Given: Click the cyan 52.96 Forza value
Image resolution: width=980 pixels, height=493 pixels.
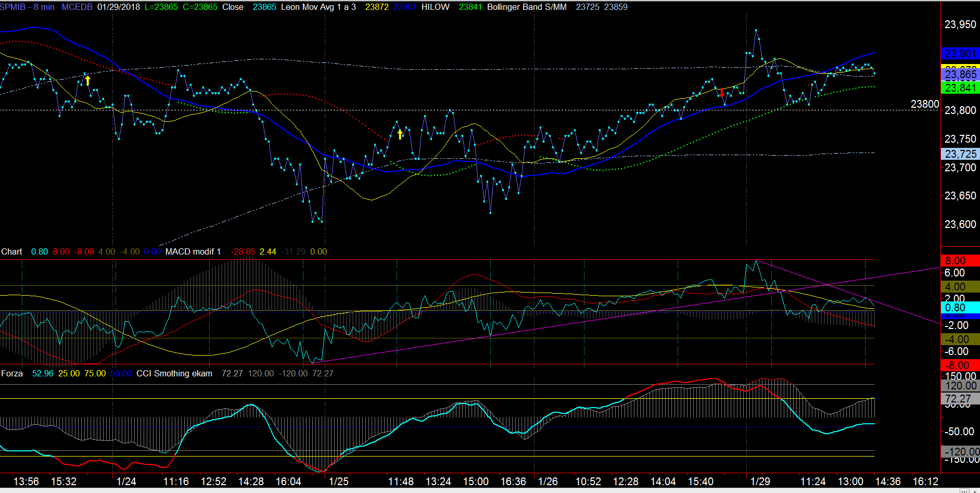Looking at the screenshot, I should (43, 374).
